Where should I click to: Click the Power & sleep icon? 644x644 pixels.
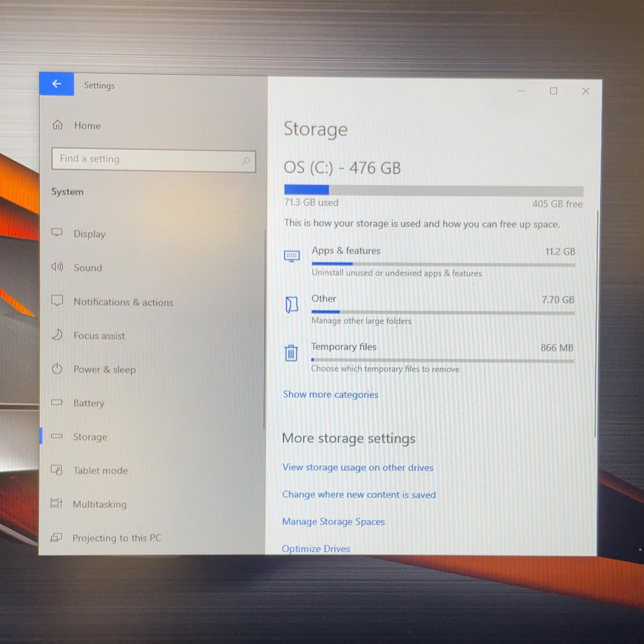(57, 369)
